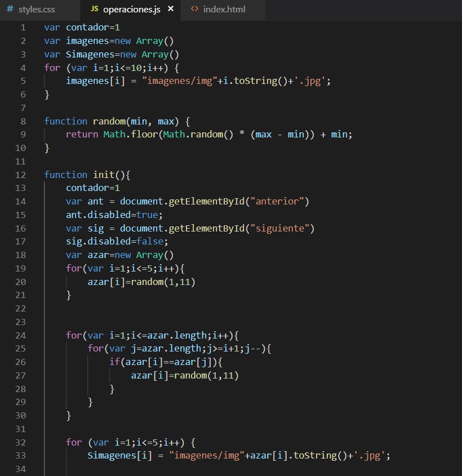Click line number 8 in the gutter
The height and width of the screenshot is (476, 462).
pos(23,122)
